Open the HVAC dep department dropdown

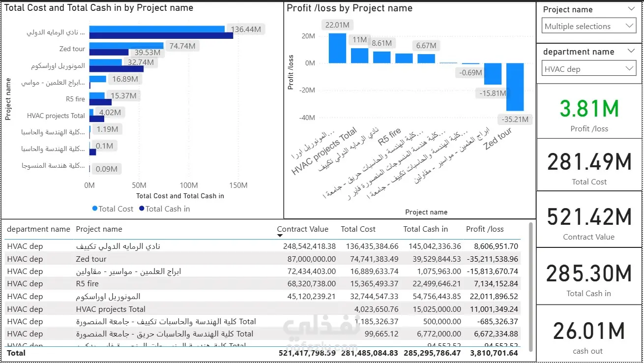(589, 69)
